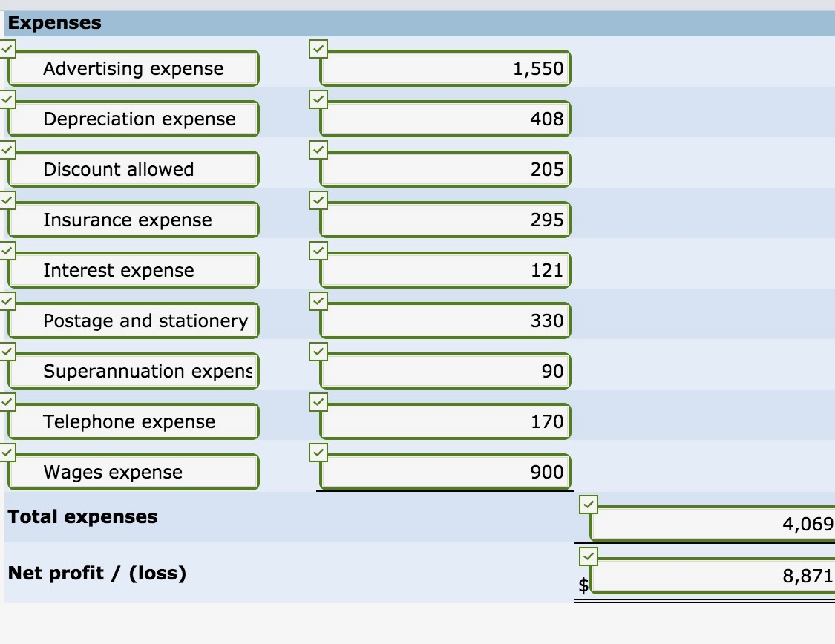
Task: Open the Depreciation expense account field
Action: (134, 119)
